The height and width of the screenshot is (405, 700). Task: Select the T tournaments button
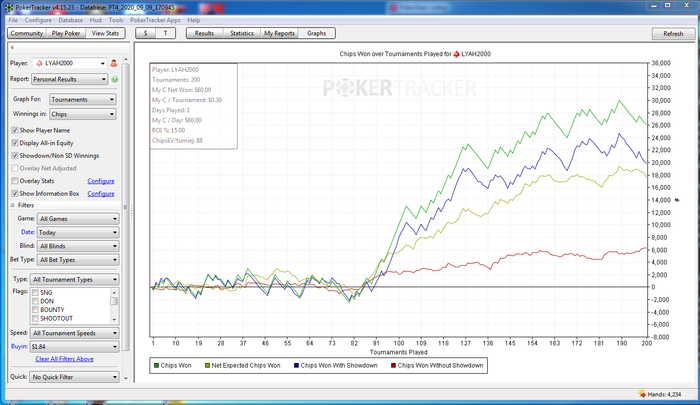point(166,33)
